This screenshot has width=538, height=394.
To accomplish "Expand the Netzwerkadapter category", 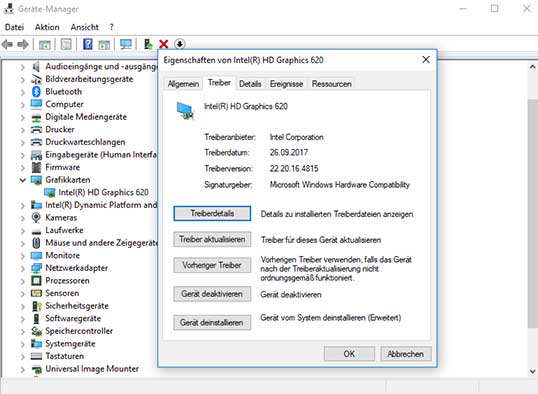I will click(23, 268).
